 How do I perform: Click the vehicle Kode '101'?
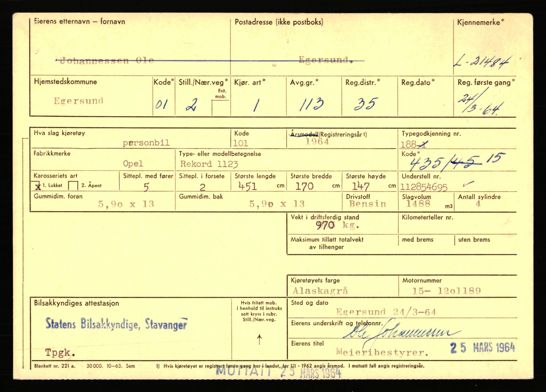pyautogui.click(x=240, y=143)
